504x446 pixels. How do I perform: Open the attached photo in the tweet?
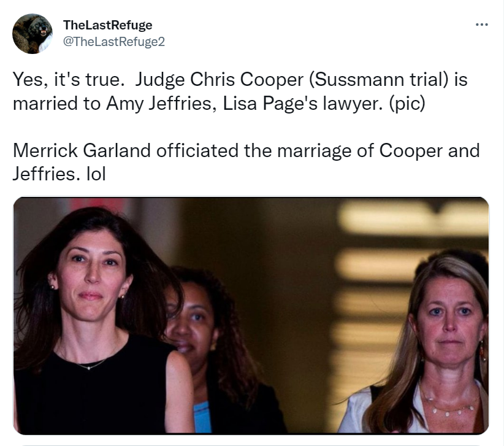(x=251, y=315)
